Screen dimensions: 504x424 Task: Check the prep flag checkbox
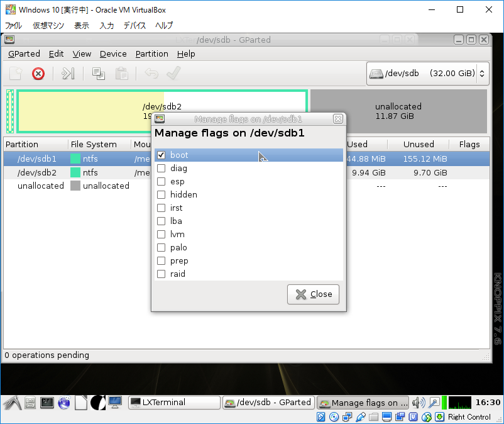(x=161, y=260)
